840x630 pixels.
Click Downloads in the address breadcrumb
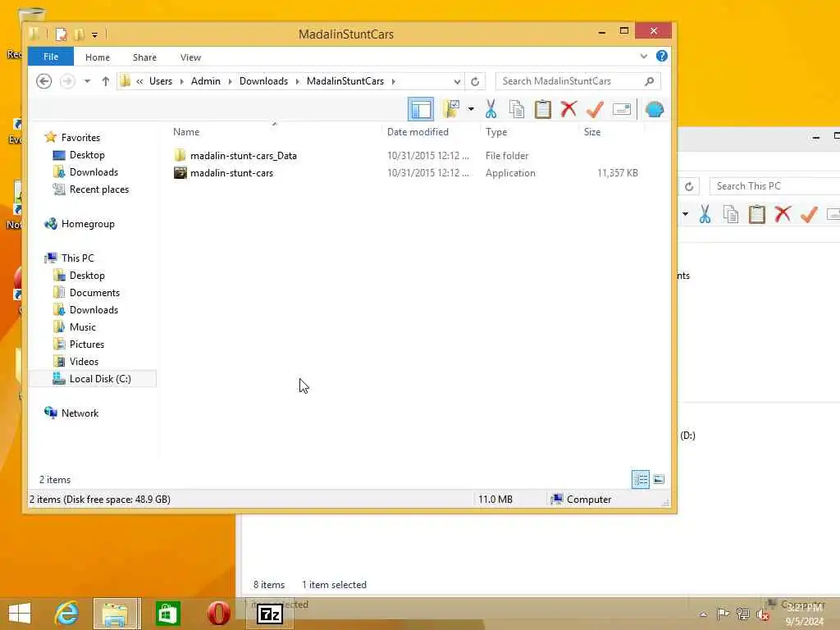pos(263,81)
